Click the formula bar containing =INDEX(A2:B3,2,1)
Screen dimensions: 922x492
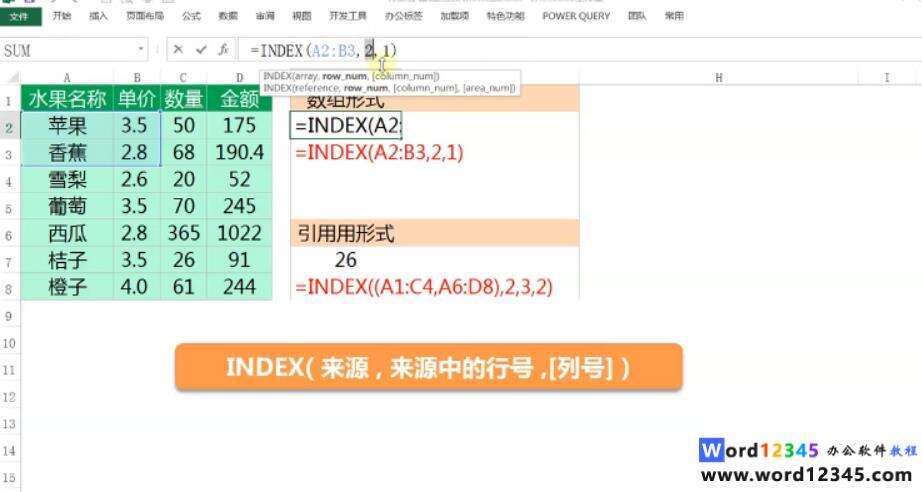[579, 50]
